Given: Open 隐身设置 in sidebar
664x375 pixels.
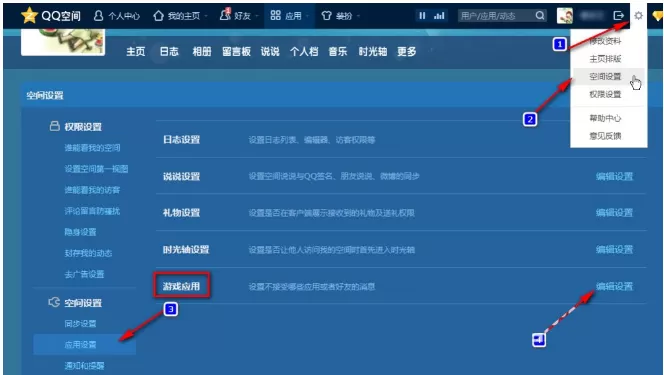Looking at the screenshot, I should click(80, 232).
